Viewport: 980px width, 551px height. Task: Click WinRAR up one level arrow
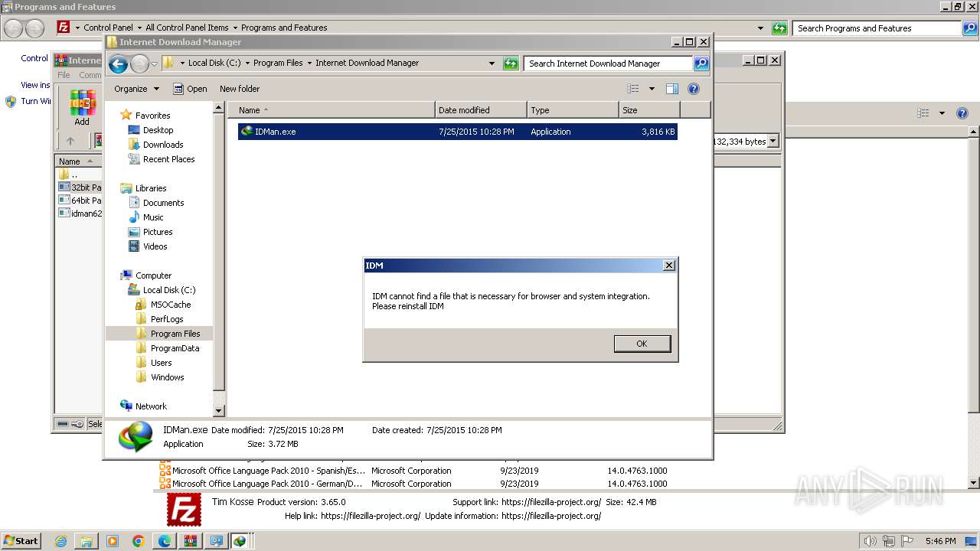pos(70,141)
